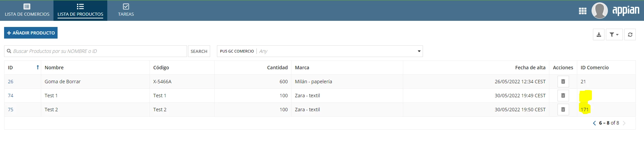Select LISTA DE PRODUCTOS tab
The height and width of the screenshot is (143, 644).
point(80,10)
